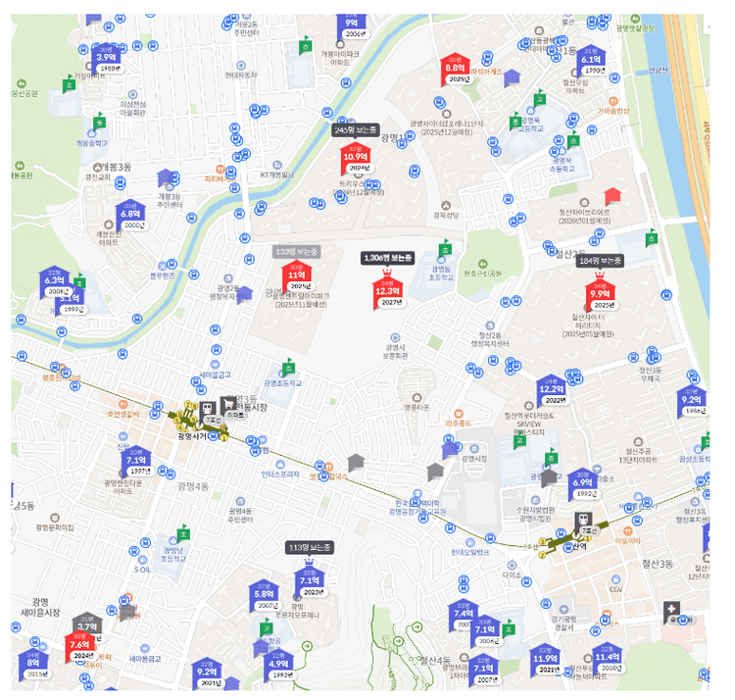Select the 리조콩드 cafe label
735x700 pixels.
pyautogui.click(x=459, y=424)
